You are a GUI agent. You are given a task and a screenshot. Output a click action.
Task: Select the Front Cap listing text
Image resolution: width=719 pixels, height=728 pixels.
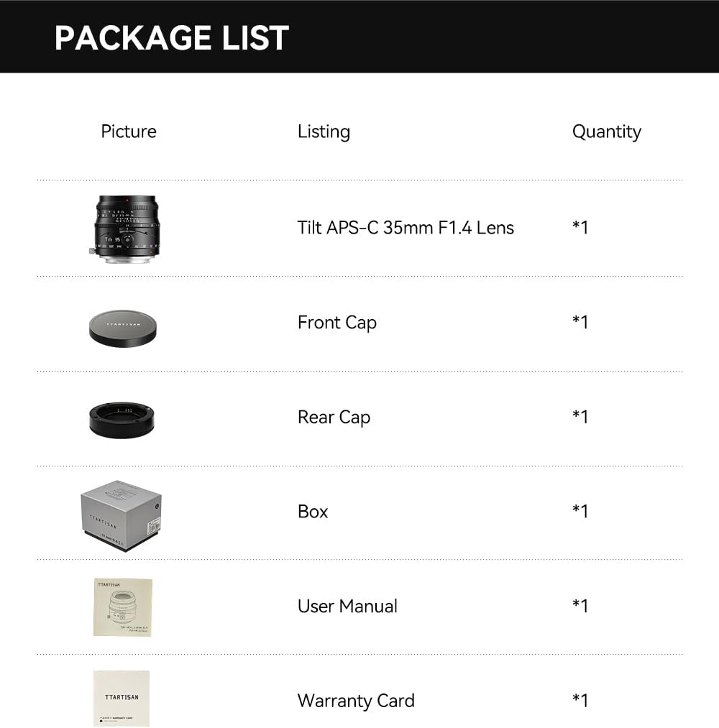point(336,323)
